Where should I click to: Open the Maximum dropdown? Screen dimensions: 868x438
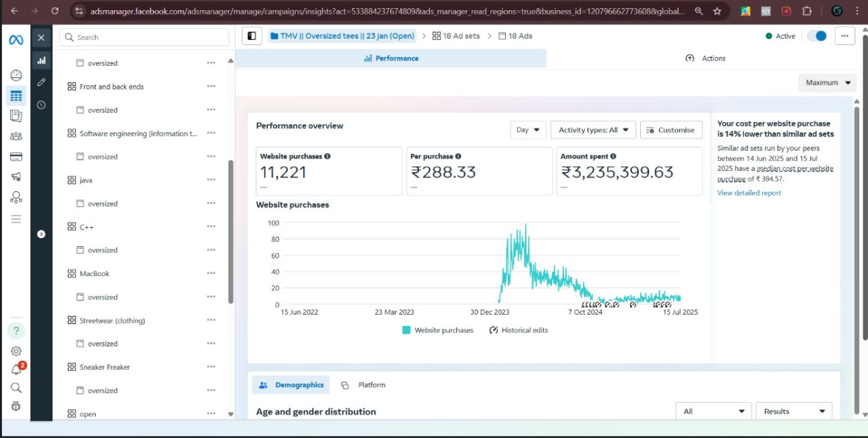[826, 82]
